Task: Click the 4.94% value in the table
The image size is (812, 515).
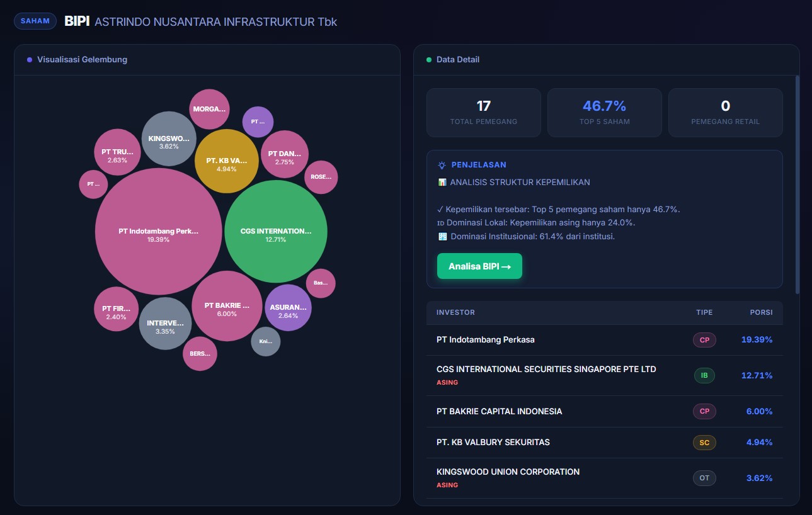Action: (759, 443)
